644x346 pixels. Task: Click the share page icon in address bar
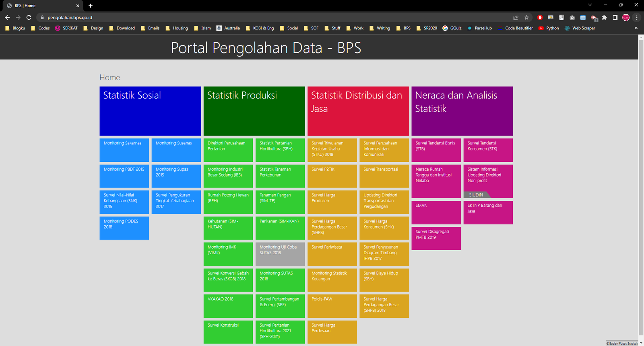pyautogui.click(x=516, y=17)
